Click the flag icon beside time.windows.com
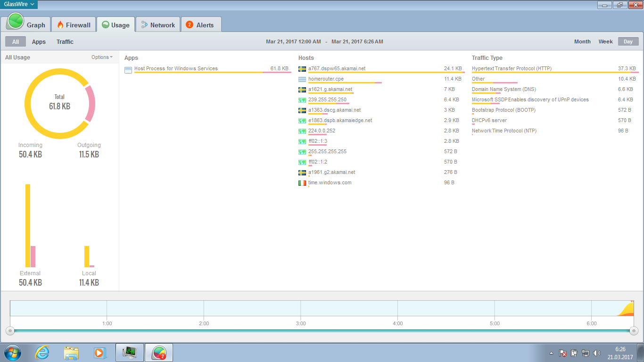This screenshot has height=362, width=644. (x=302, y=183)
